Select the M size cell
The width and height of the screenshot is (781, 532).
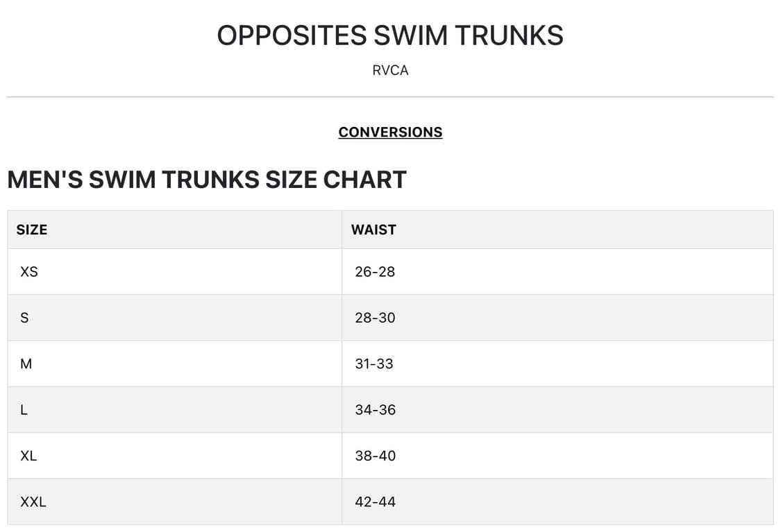[175, 363]
